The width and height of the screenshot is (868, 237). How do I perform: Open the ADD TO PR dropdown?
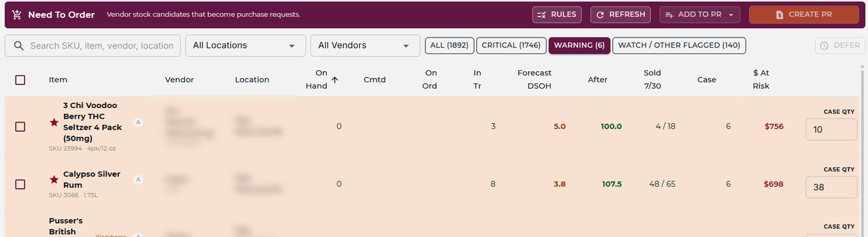tap(700, 14)
